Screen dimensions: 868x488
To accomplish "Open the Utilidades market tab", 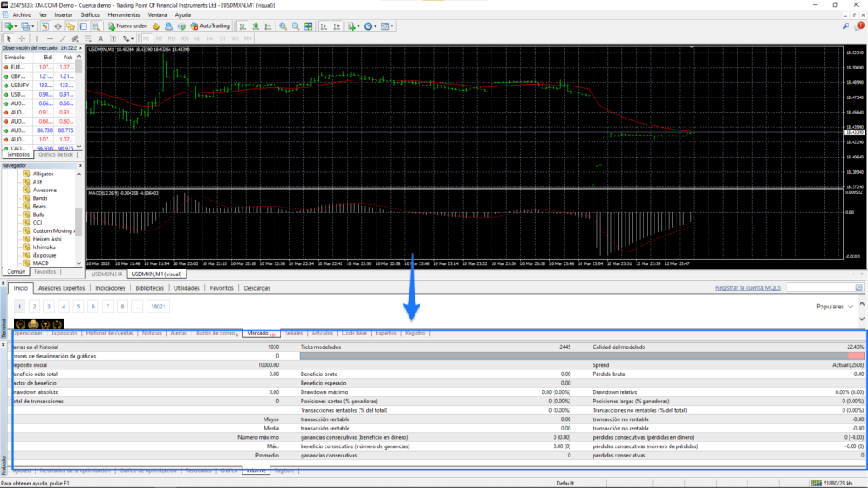I will [x=186, y=288].
